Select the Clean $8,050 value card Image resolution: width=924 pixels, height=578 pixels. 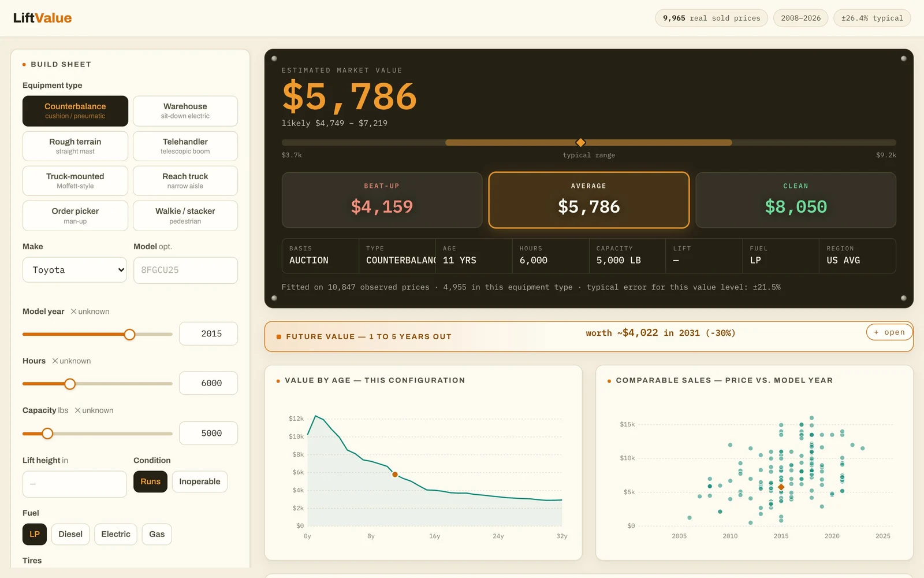pos(796,200)
